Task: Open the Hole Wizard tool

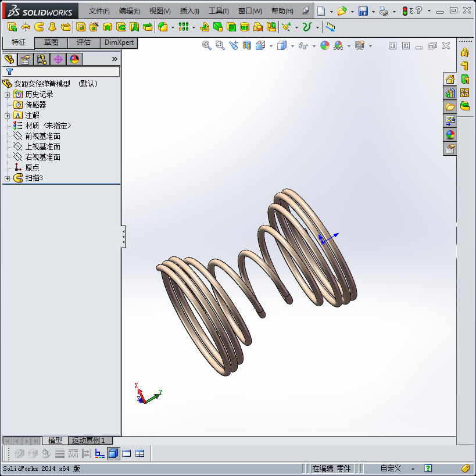Action: pos(94,27)
